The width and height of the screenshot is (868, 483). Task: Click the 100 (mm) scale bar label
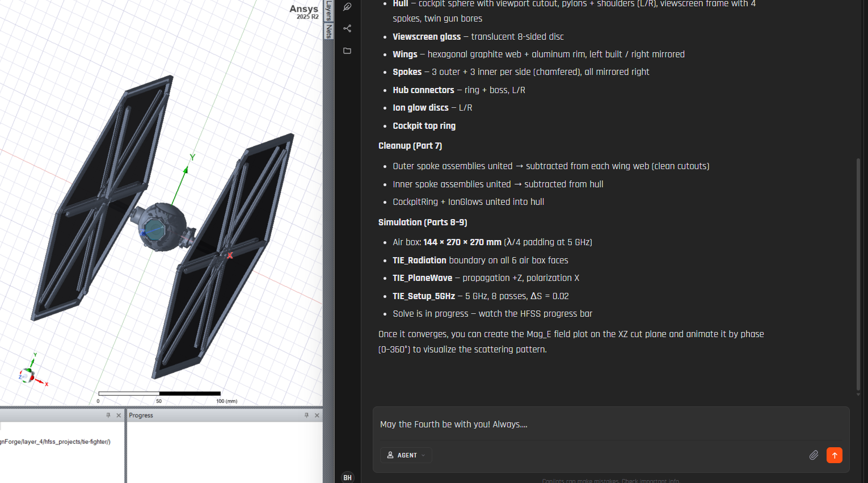click(x=226, y=401)
